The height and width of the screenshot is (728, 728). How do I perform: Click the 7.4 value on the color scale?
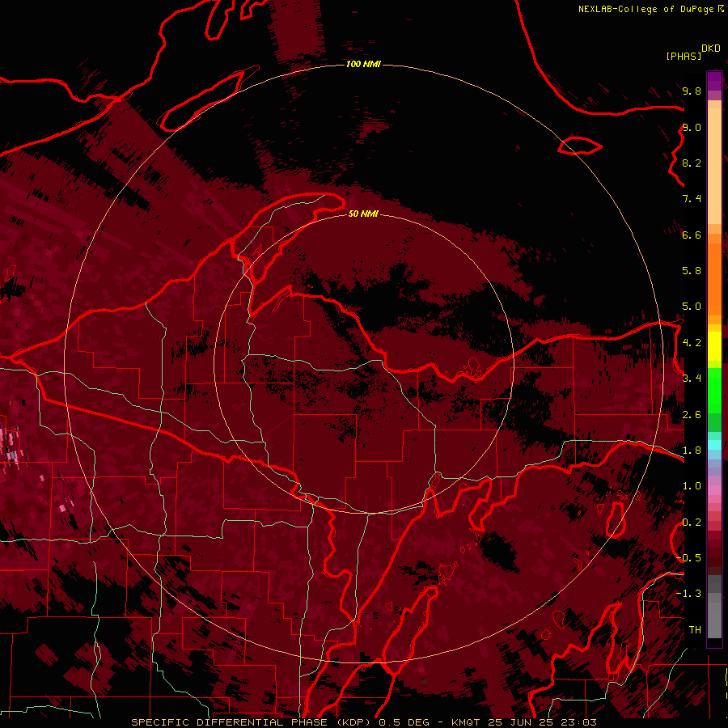[692, 199]
